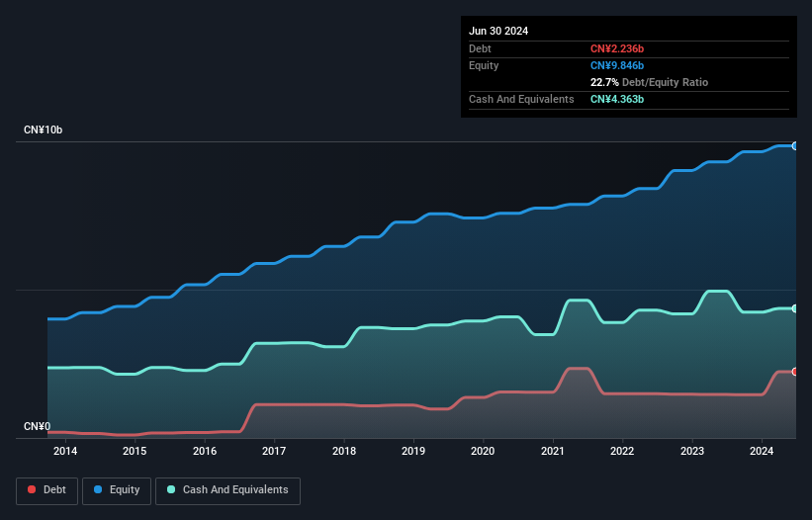The height and width of the screenshot is (520, 812).
Task: Click the 2014 x-axis label
Action: coord(65,451)
